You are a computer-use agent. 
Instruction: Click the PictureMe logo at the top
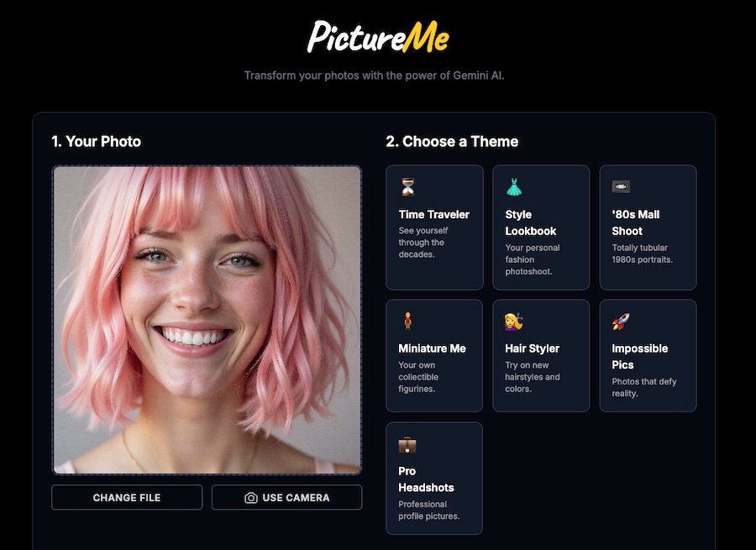(x=378, y=37)
